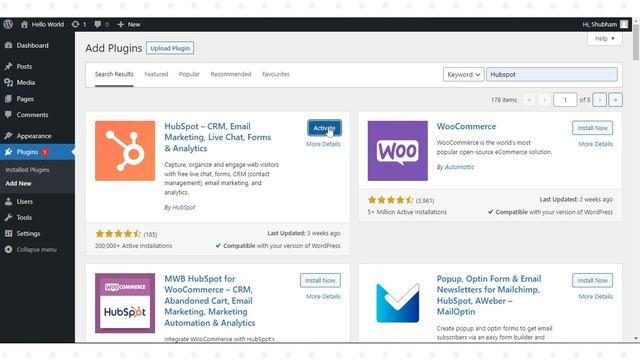Open the Keyword search type dropdown
Screen dimensions: 640x360
tap(464, 75)
